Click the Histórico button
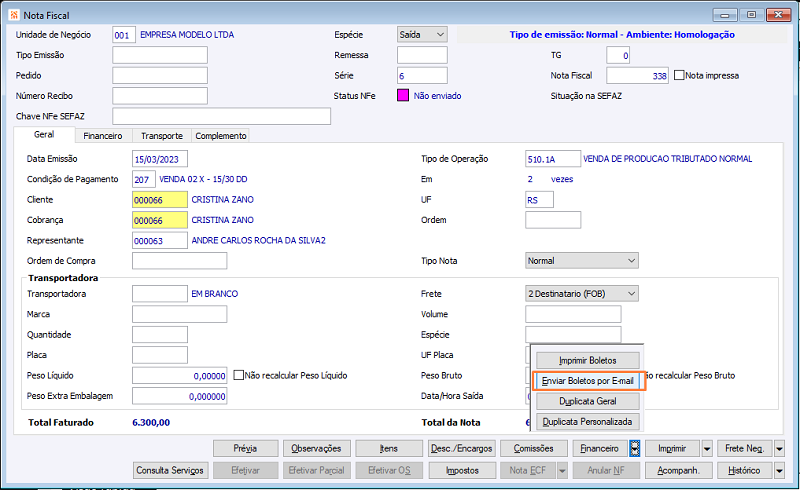 pyautogui.click(x=745, y=471)
